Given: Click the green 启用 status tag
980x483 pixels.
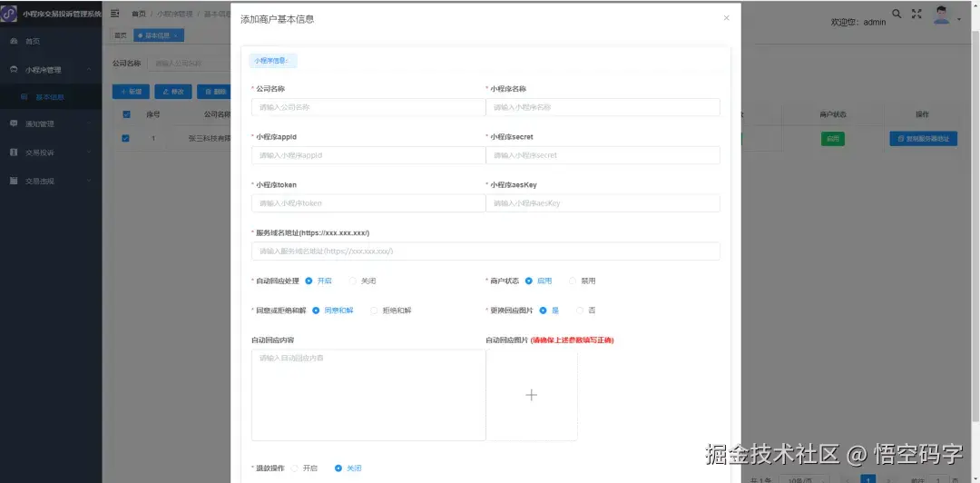Looking at the screenshot, I should (x=832, y=139).
